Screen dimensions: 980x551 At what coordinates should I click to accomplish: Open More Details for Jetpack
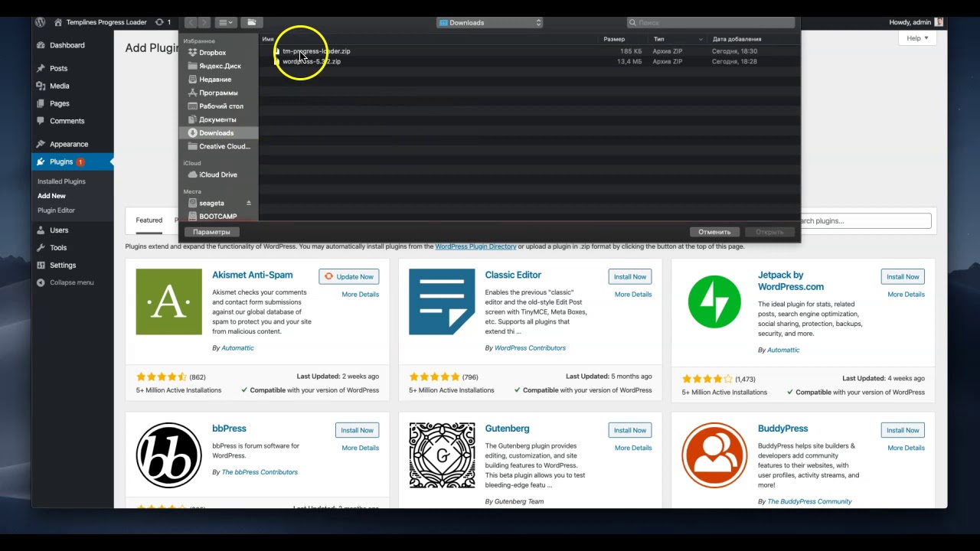tap(906, 295)
